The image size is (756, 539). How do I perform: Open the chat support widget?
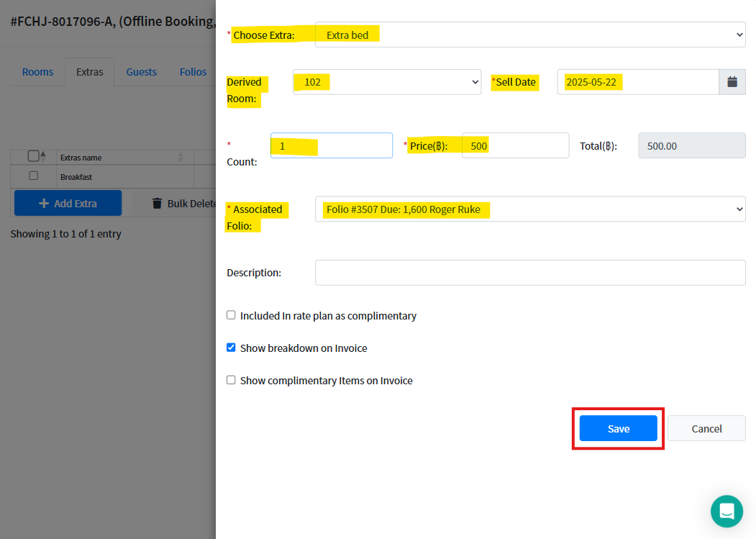click(x=727, y=512)
